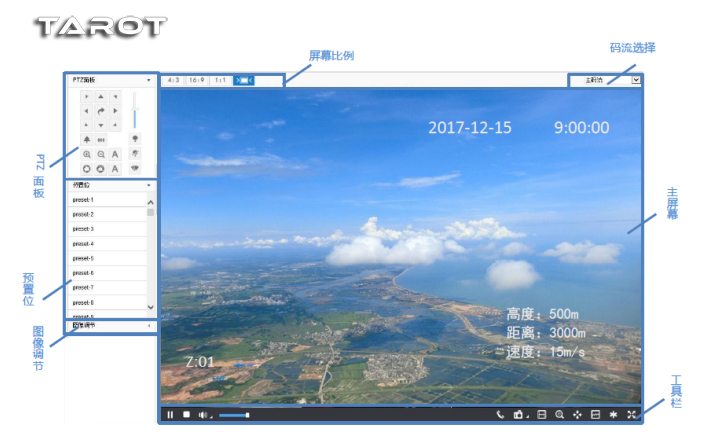Viewport: 720px width, 440px height.
Task: Select preset-6 in the preset list
Action: (x=107, y=273)
